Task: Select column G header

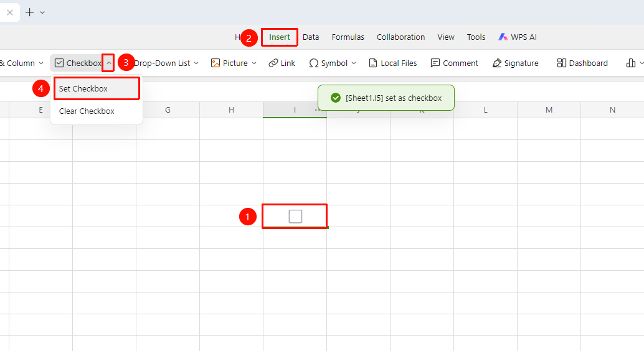Action: click(x=168, y=110)
